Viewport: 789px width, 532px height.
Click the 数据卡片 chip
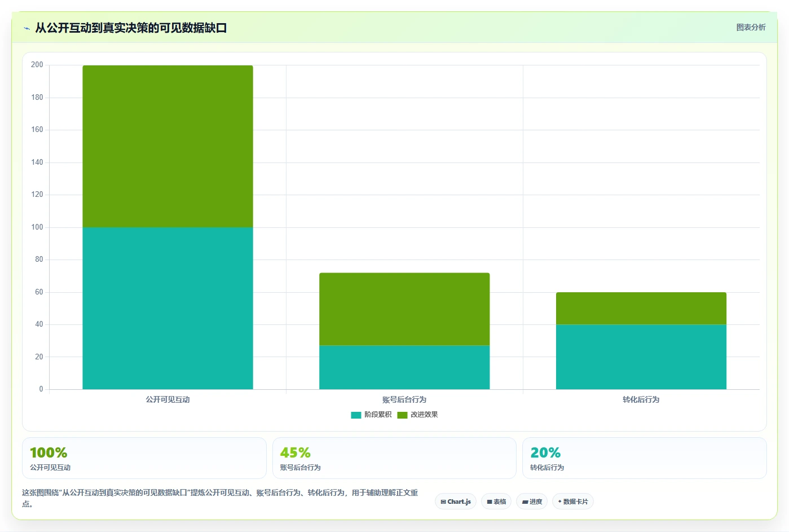point(573,502)
